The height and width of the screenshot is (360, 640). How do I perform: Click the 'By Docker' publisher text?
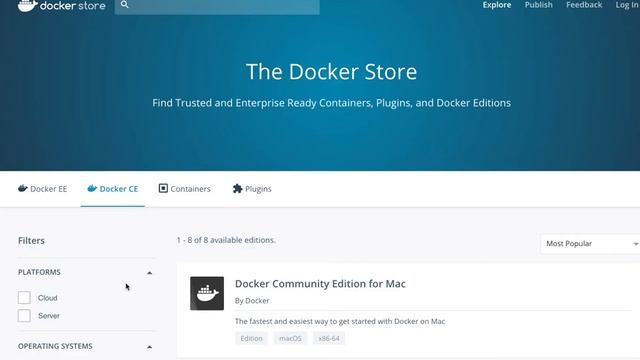[252, 301]
